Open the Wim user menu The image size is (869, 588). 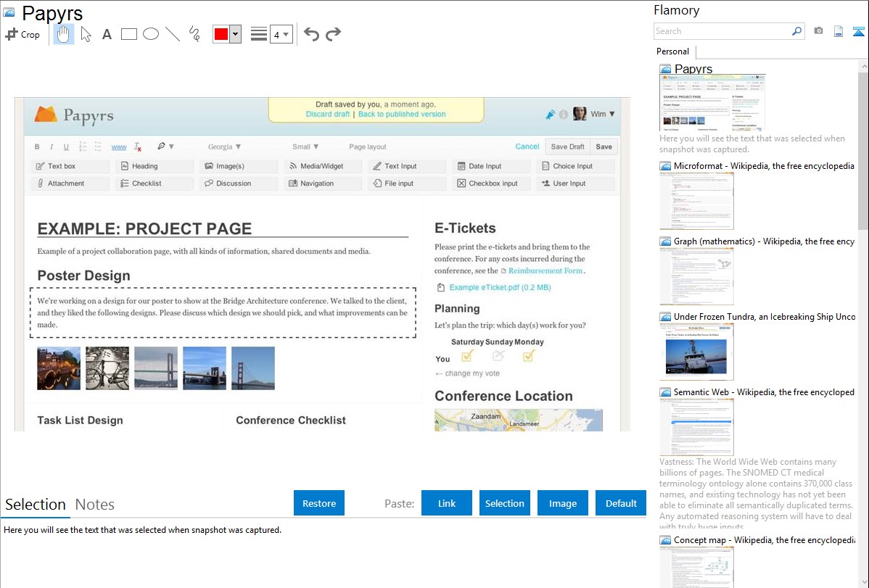pos(603,114)
